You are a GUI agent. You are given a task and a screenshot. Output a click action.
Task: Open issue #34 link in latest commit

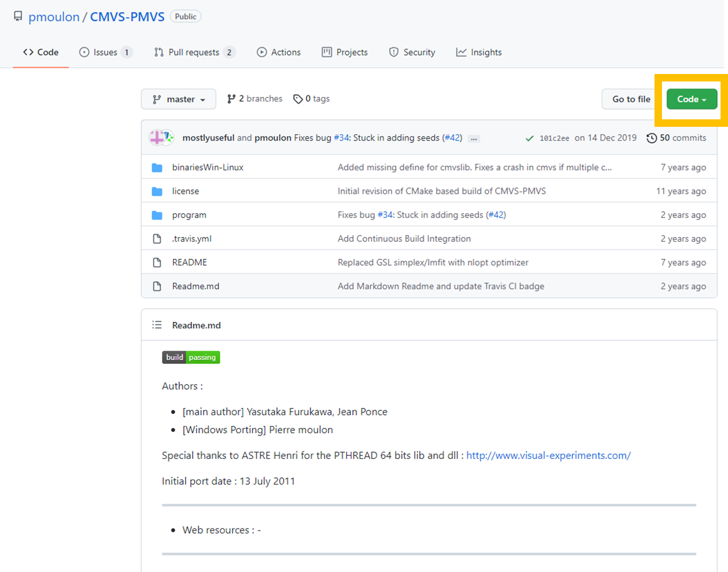[x=341, y=138]
